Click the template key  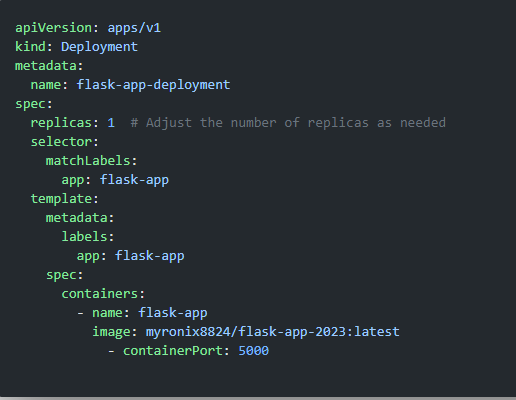[x=61, y=199]
